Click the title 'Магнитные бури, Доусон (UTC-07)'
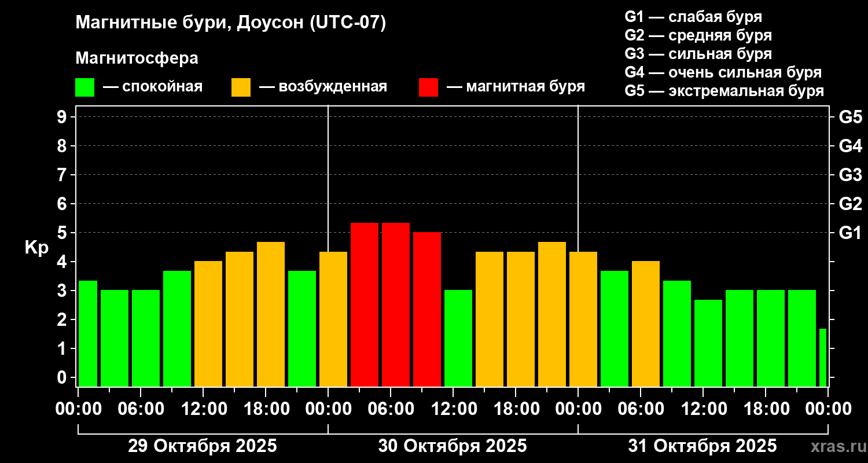The image size is (868, 463). point(230,23)
